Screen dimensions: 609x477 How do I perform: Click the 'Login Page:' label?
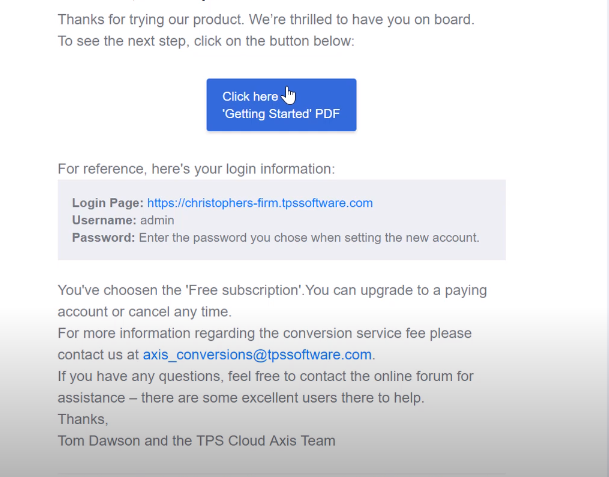pyautogui.click(x=108, y=203)
